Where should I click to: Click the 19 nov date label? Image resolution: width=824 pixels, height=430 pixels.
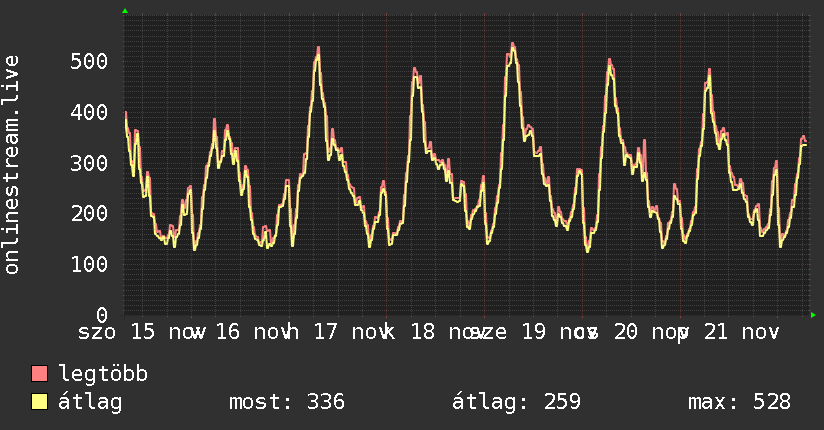tap(559, 332)
